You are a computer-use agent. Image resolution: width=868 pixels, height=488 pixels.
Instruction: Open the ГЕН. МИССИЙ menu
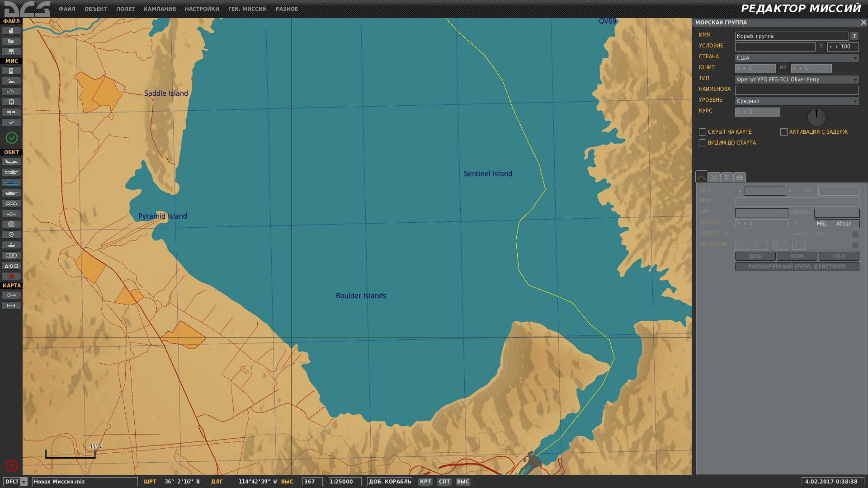[247, 9]
